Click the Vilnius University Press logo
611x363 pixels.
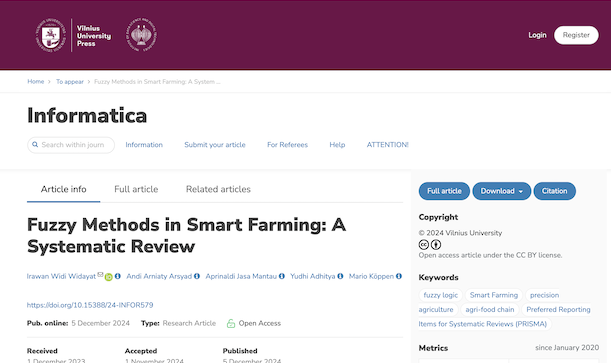tap(73, 35)
